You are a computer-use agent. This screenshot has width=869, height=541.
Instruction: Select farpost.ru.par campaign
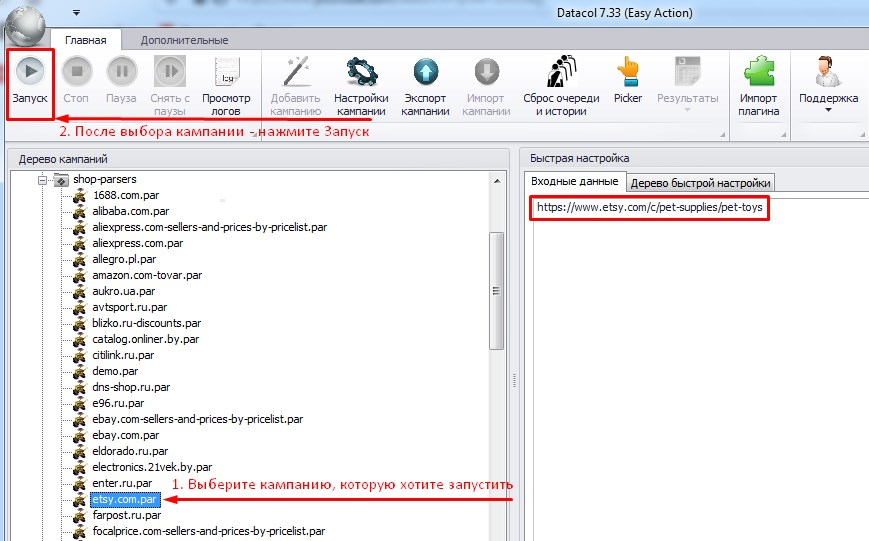click(126, 516)
